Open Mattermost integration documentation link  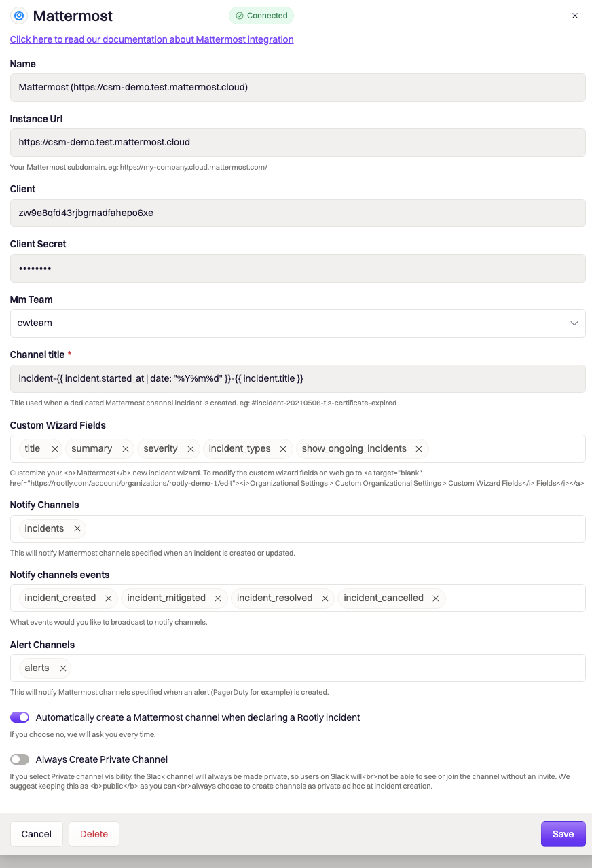152,39
